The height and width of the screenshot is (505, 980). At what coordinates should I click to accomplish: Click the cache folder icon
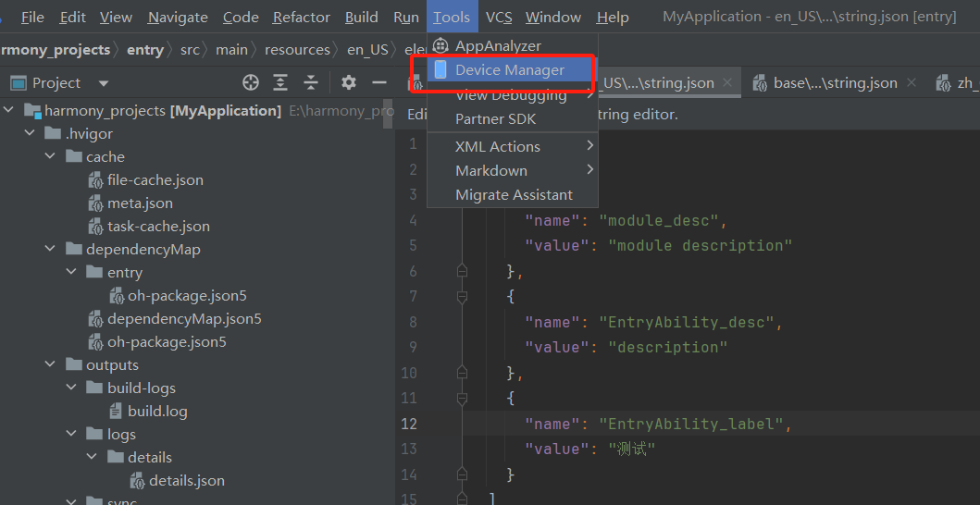coord(74,157)
